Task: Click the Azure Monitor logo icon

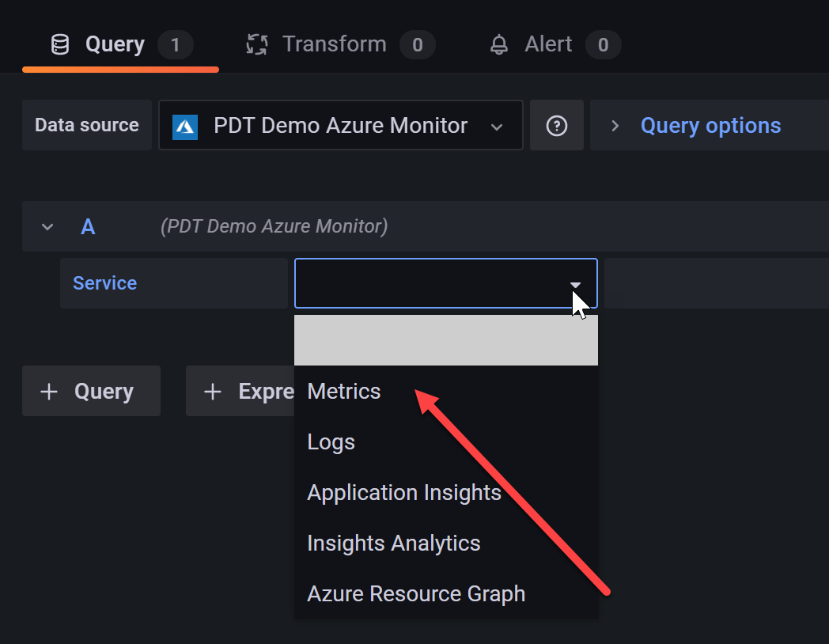Action: pyautogui.click(x=185, y=127)
